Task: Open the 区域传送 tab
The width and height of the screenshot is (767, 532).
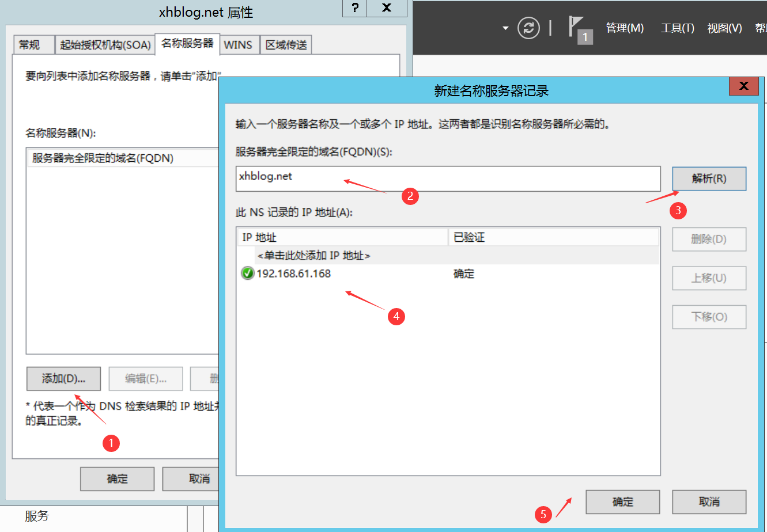Action: click(286, 45)
